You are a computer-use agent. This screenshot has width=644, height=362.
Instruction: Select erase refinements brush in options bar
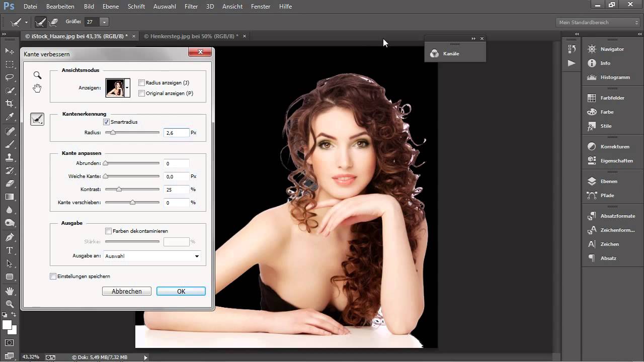coord(54,22)
